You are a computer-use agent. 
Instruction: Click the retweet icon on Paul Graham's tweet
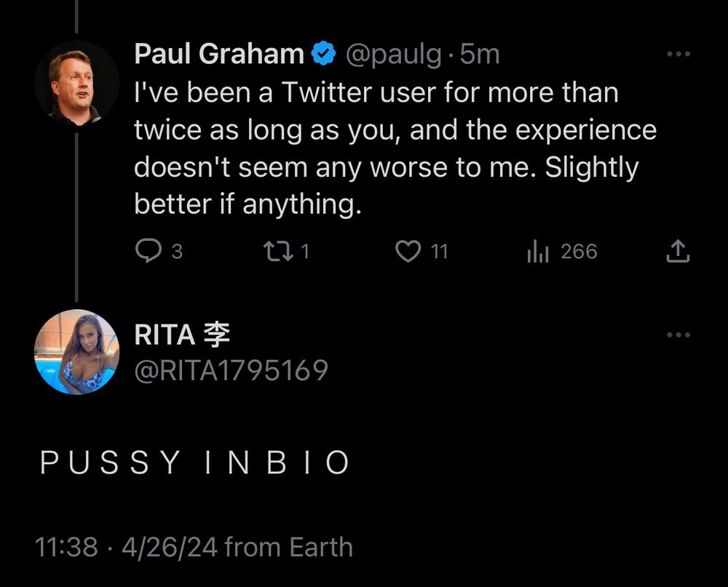pyautogui.click(x=279, y=251)
